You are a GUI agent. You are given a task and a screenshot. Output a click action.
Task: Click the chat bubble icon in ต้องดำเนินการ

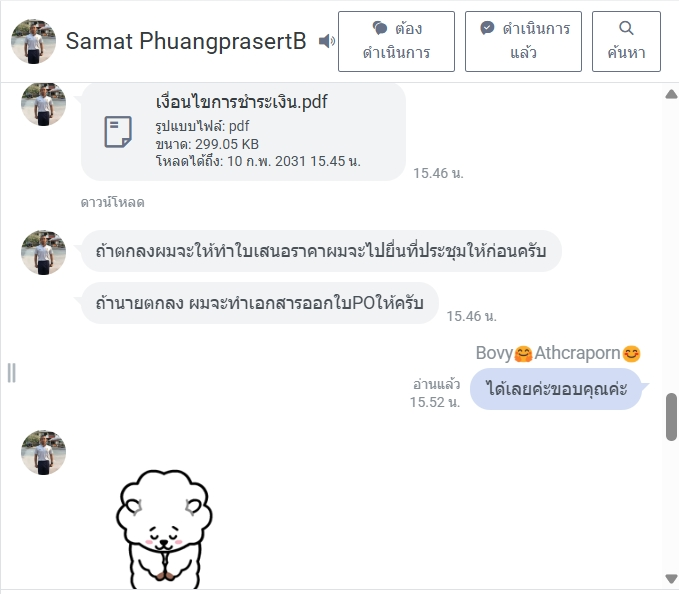coord(380,29)
